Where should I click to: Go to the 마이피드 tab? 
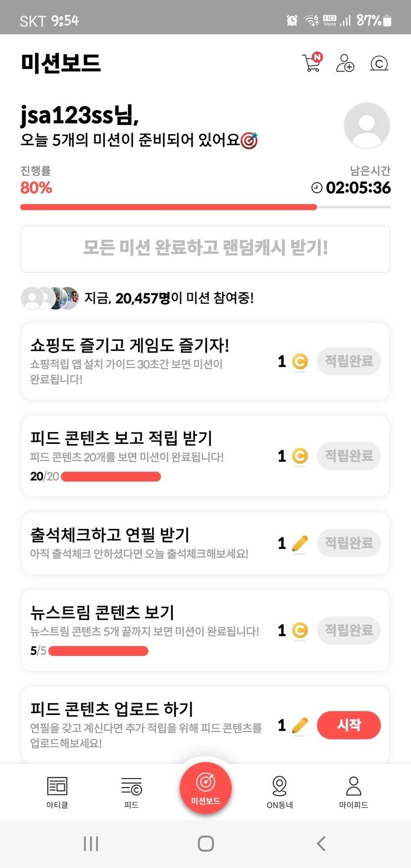tap(354, 792)
